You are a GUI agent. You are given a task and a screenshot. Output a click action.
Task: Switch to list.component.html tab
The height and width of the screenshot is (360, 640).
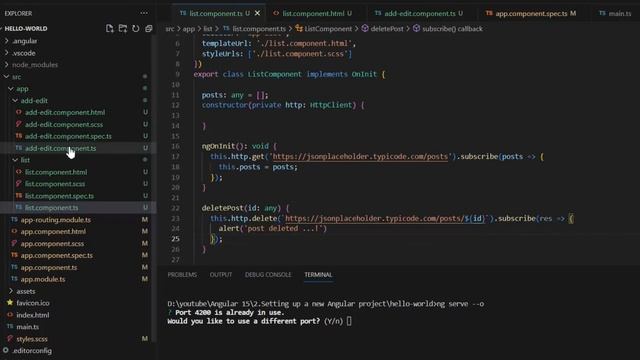click(313, 13)
